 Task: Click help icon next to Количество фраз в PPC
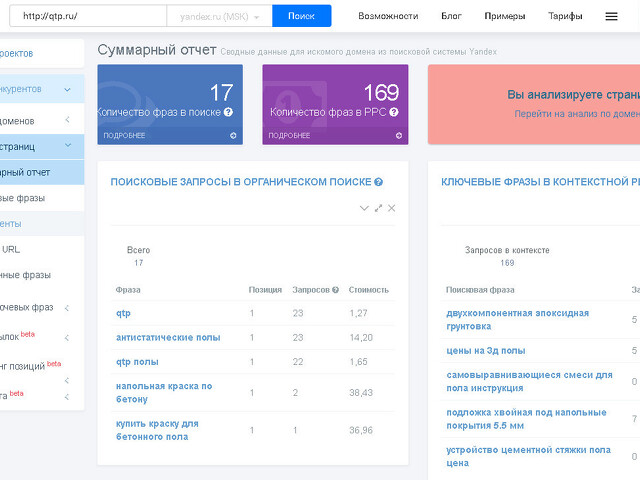tap(394, 112)
